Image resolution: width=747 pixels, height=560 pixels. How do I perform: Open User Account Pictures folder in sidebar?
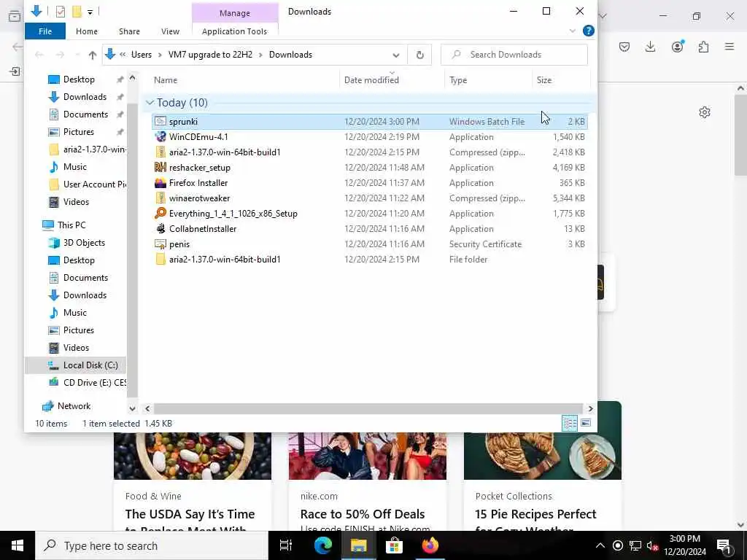pos(95,184)
